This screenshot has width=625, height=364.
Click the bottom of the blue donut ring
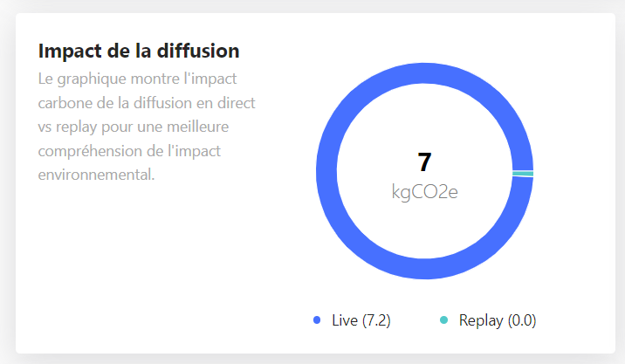tap(425, 269)
